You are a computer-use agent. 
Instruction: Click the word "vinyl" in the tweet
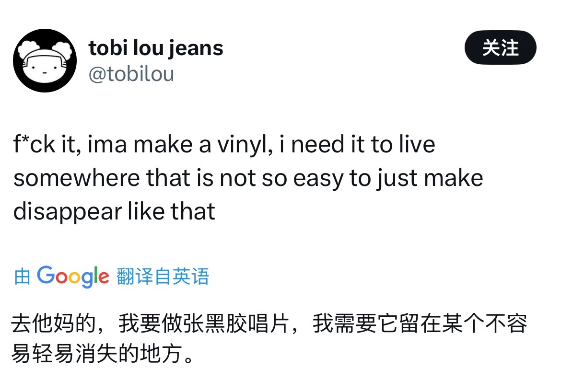tap(245, 145)
